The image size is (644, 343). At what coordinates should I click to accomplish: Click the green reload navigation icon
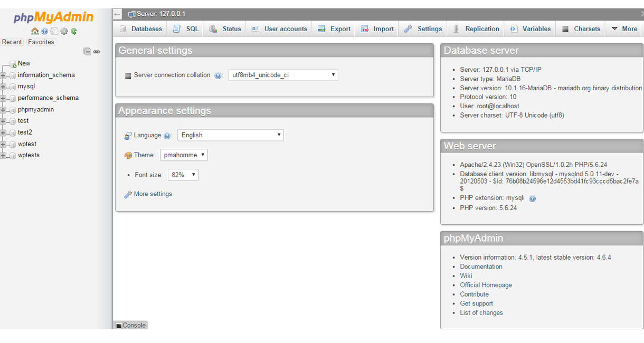tap(74, 31)
